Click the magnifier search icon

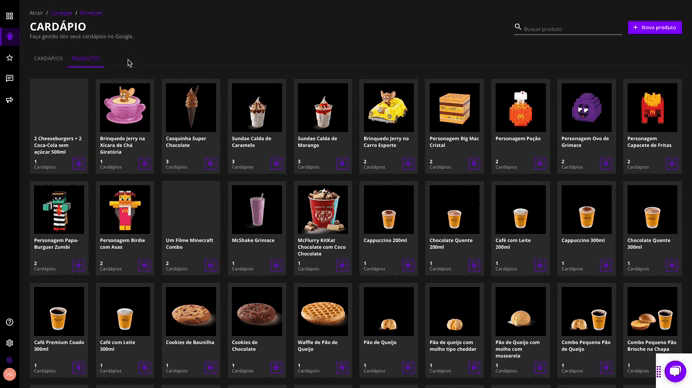click(518, 27)
